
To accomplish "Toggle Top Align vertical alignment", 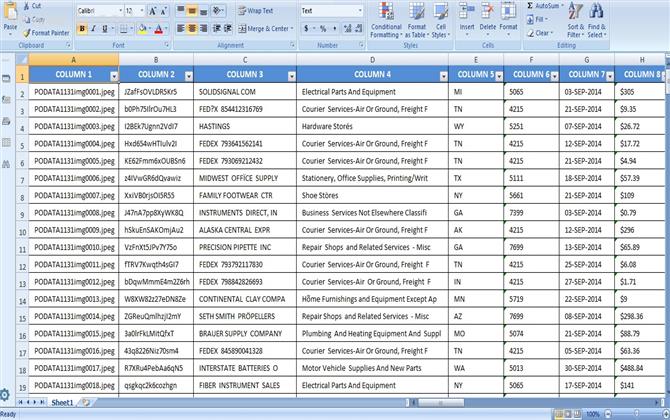I will 181,11.
